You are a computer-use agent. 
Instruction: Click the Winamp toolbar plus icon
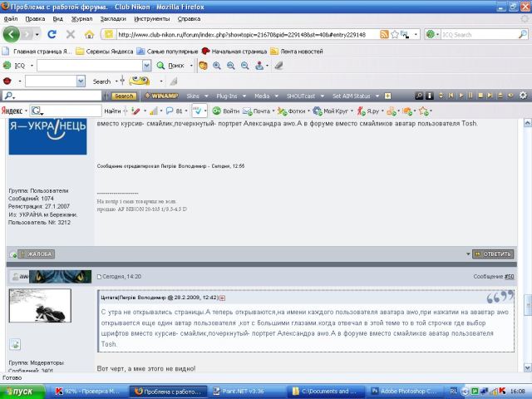[x=388, y=96]
